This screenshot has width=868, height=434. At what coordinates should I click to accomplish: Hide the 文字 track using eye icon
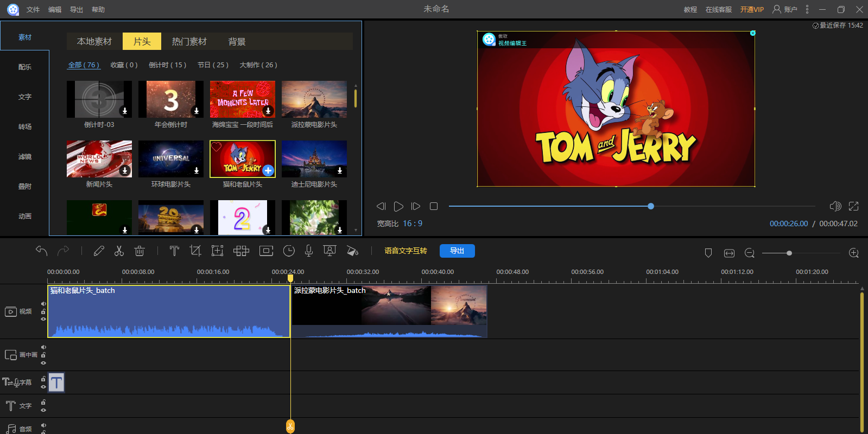(43, 410)
